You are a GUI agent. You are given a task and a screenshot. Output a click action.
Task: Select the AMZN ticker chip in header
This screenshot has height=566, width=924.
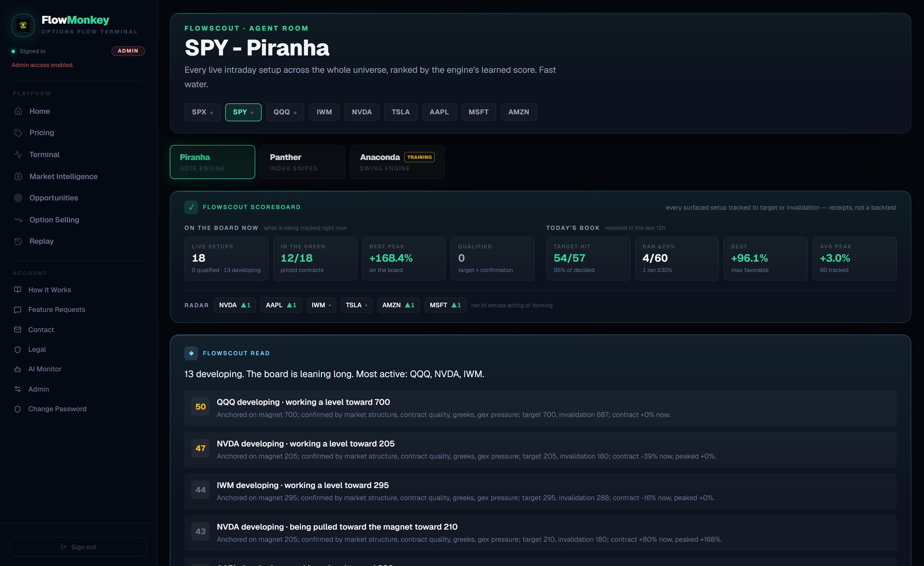pyautogui.click(x=519, y=112)
